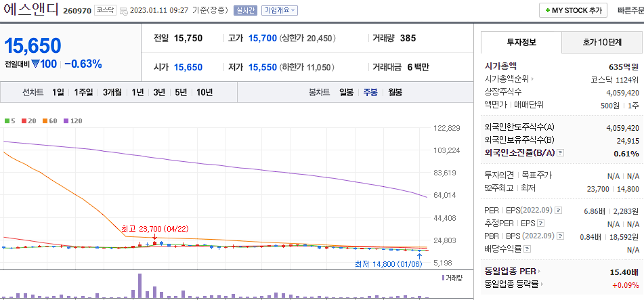Click the green 5-period moving average legend
The image size is (644, 300).
(10, 121)
